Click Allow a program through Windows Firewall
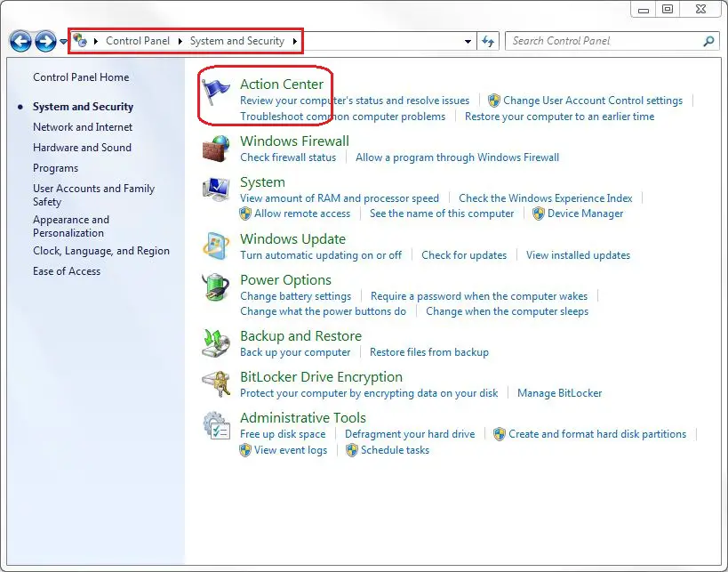728x572 pixels. (457, 157)
